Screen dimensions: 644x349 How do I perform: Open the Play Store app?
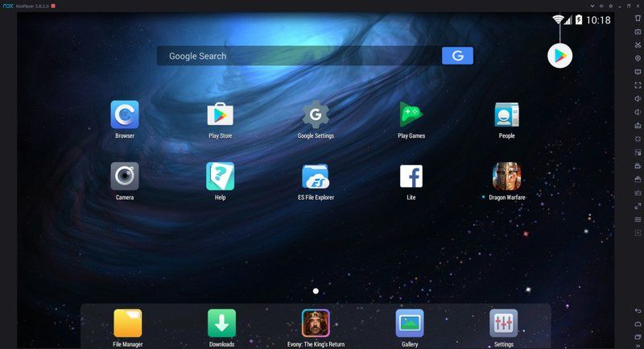(x=220, y=115)
